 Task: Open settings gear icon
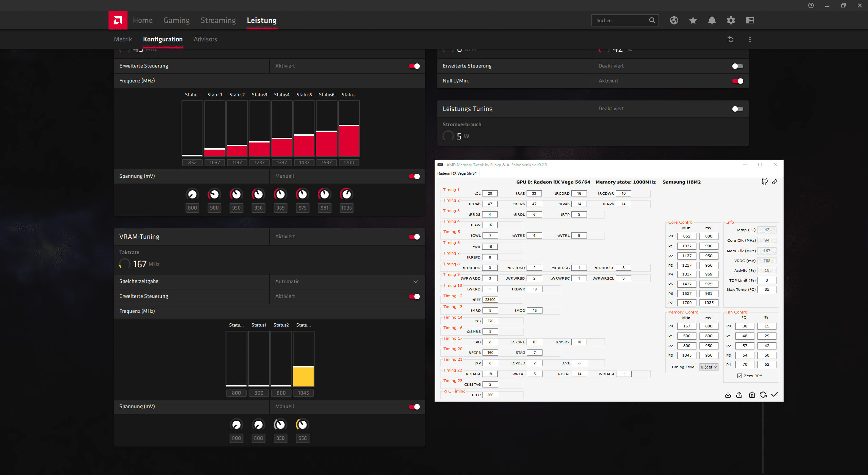[731, 20]
